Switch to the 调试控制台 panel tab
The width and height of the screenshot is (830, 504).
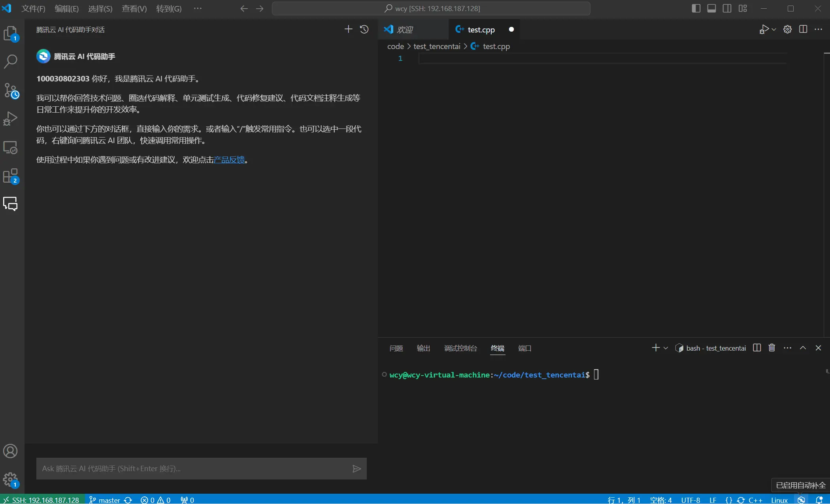(460, 348)
